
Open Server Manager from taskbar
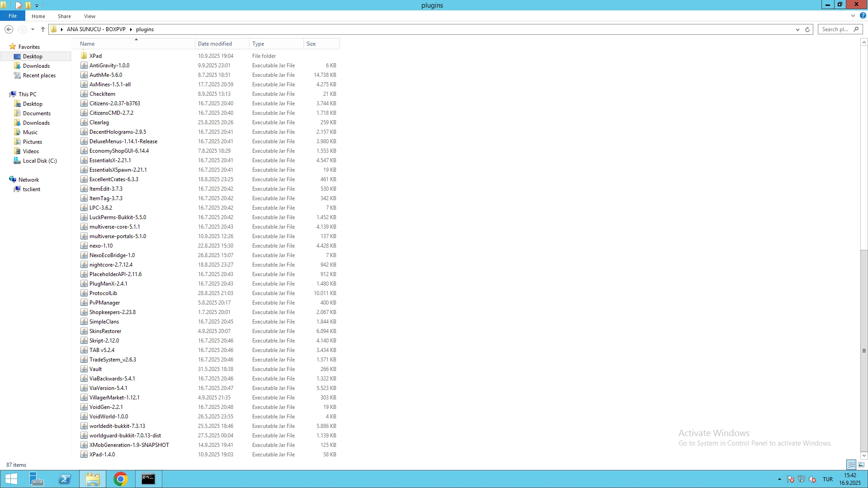click(36, 479)
